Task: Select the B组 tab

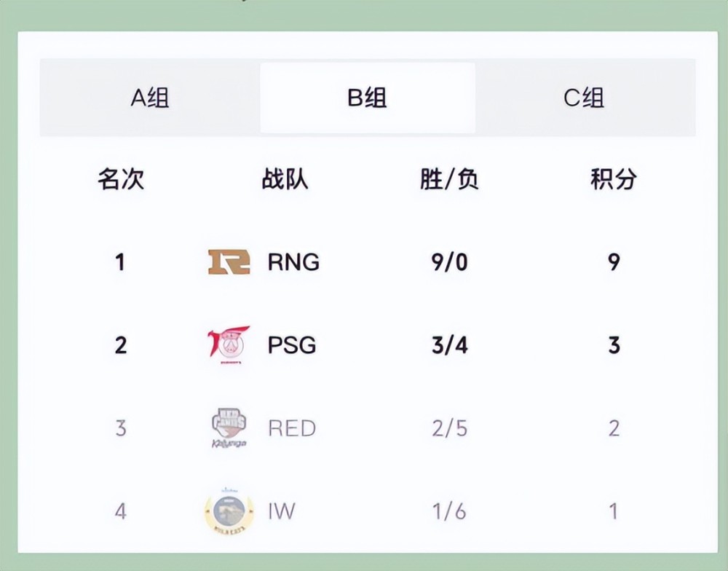Action: tap(367, 98)
